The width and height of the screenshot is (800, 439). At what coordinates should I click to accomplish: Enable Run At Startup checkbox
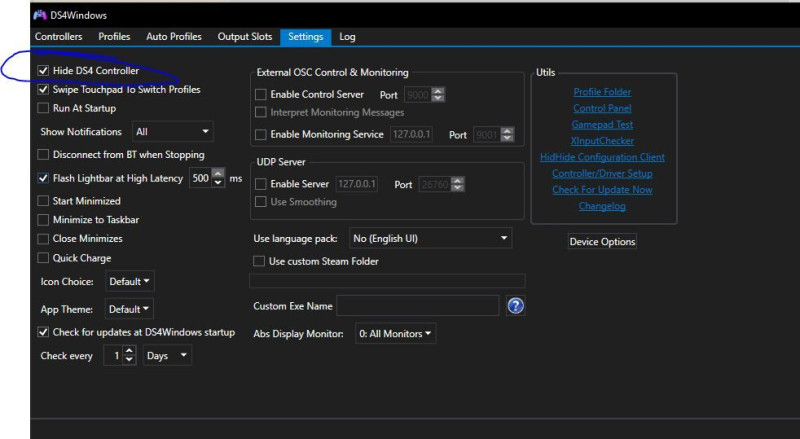tap(43, 108)
